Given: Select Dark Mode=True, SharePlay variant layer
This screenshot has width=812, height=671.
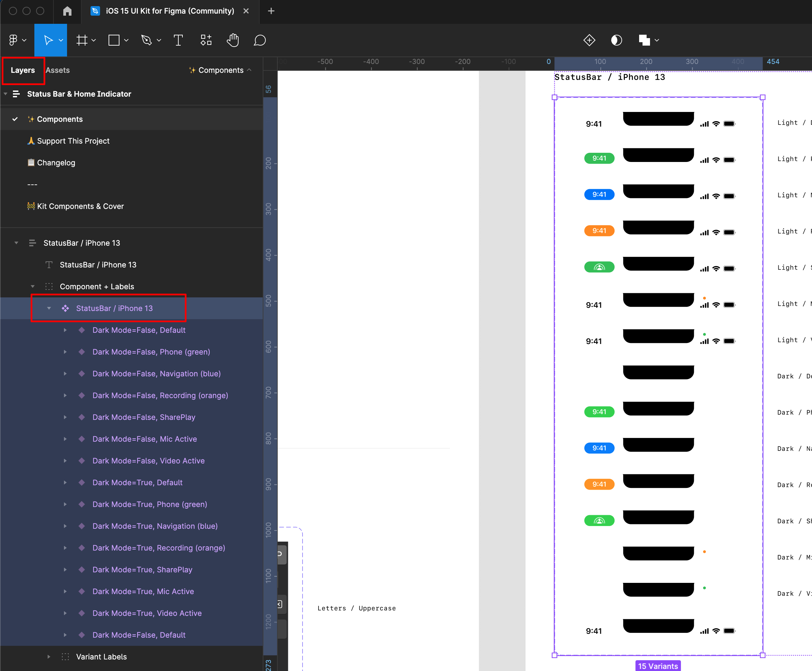Looking at the screenshot, I should (x=142, y=569).
